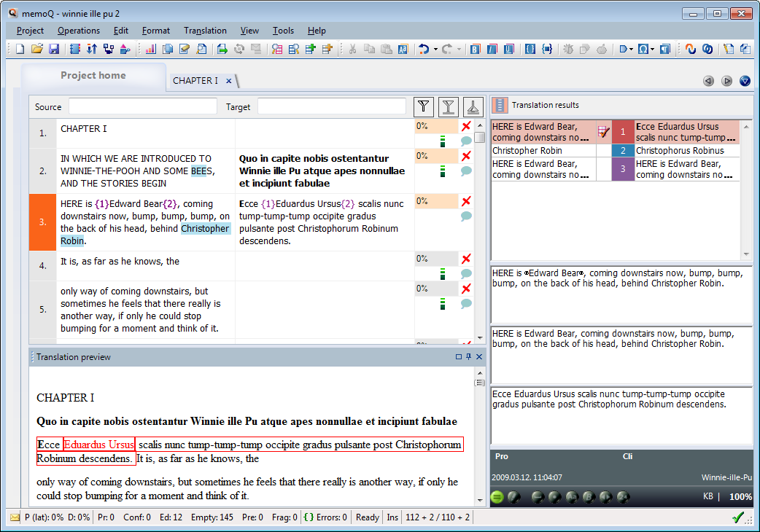Viewport: 760px width, 532px height.
Task: Click the Target filter input field
Action: [332, 106]
